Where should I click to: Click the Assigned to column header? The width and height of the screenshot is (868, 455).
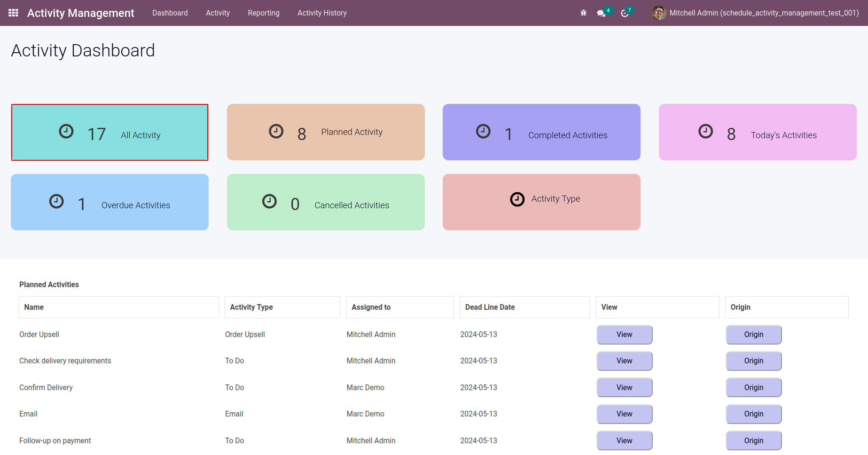(x=400, y=307)
